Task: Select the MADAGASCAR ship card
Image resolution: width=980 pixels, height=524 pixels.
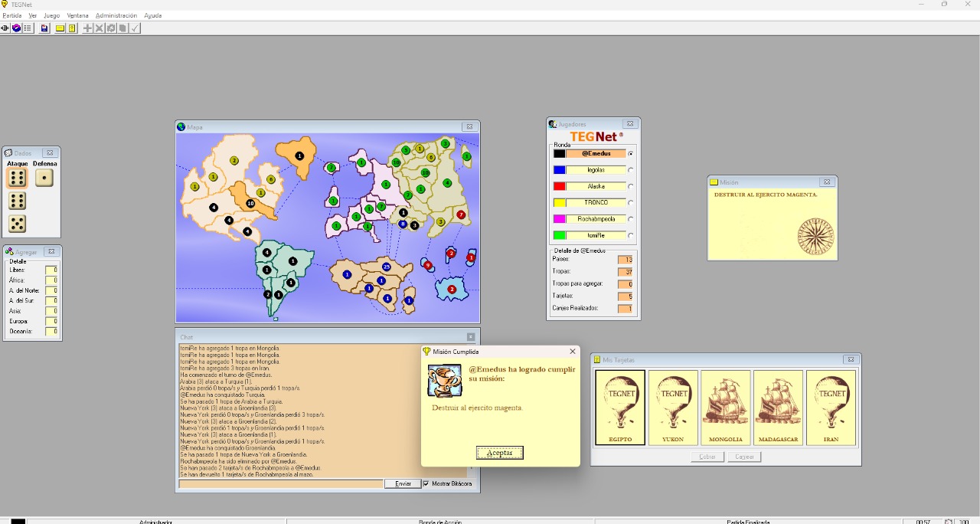Action: point(779,408)
